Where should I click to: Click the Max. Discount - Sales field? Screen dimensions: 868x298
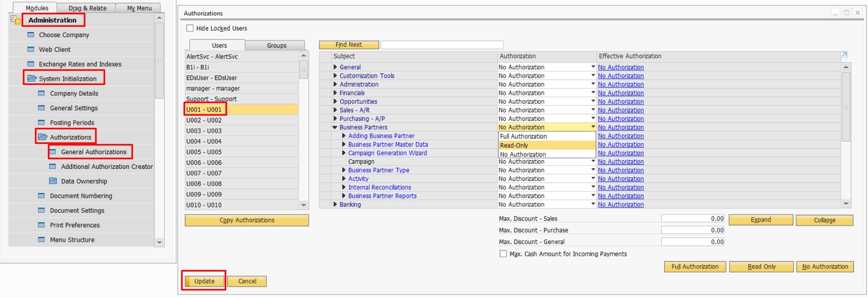[693, 218]
